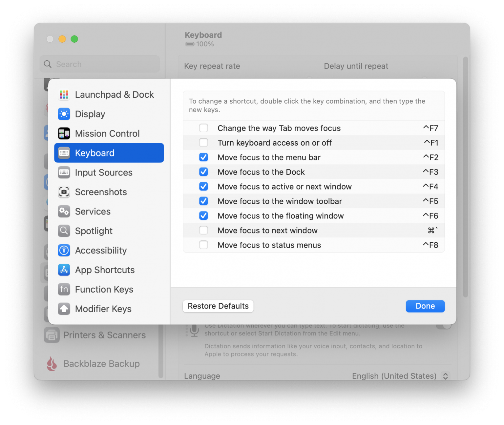Switch to Input Sources shortcuts

(104, 172)
